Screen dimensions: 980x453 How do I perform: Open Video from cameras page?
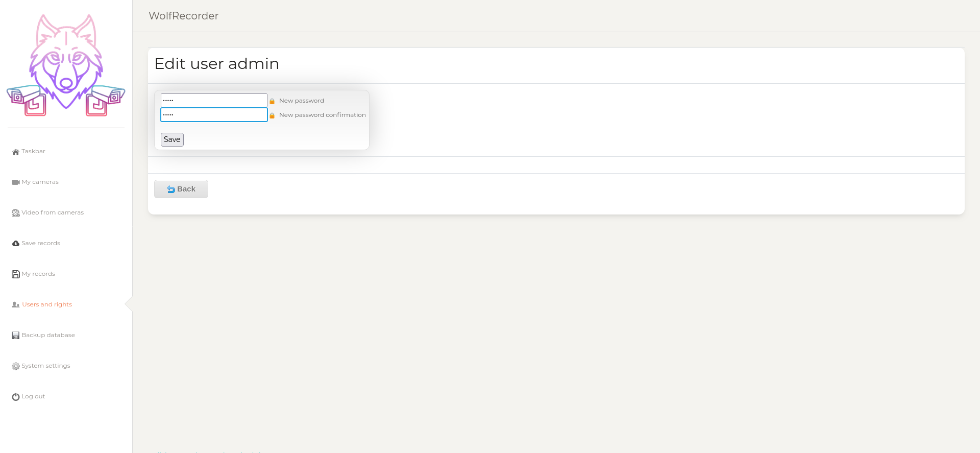pos(53,213)
